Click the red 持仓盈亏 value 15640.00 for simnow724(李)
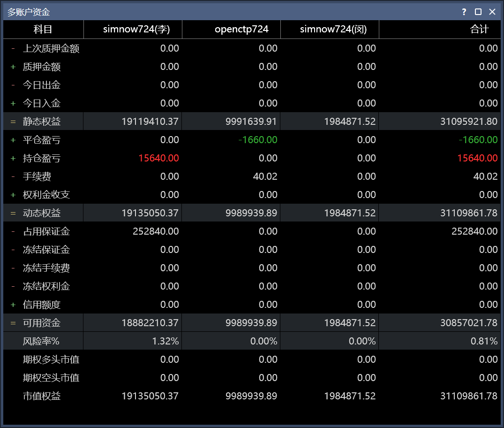This screenshot has height=428, width=504. pos(158,158)
